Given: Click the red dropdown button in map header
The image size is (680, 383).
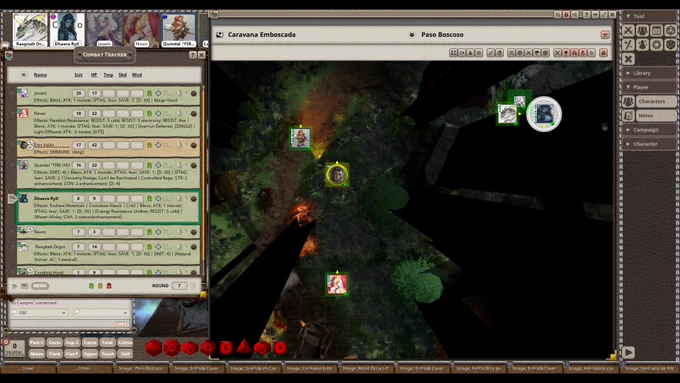Looking at the screenshot, I should click(x=605, y=35).
